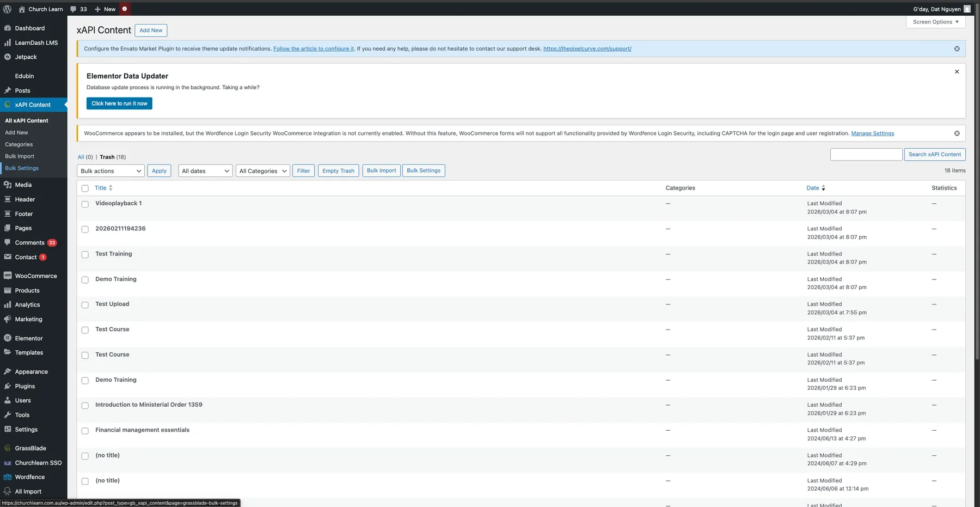Click the Plugins plug icon
980x507 pixels.
click(x=8, y=386)
